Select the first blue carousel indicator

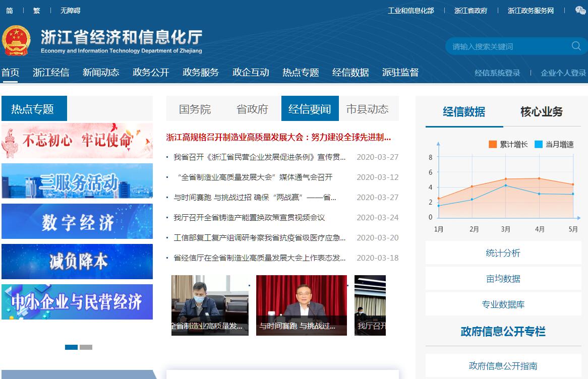(x=71, y=347)
